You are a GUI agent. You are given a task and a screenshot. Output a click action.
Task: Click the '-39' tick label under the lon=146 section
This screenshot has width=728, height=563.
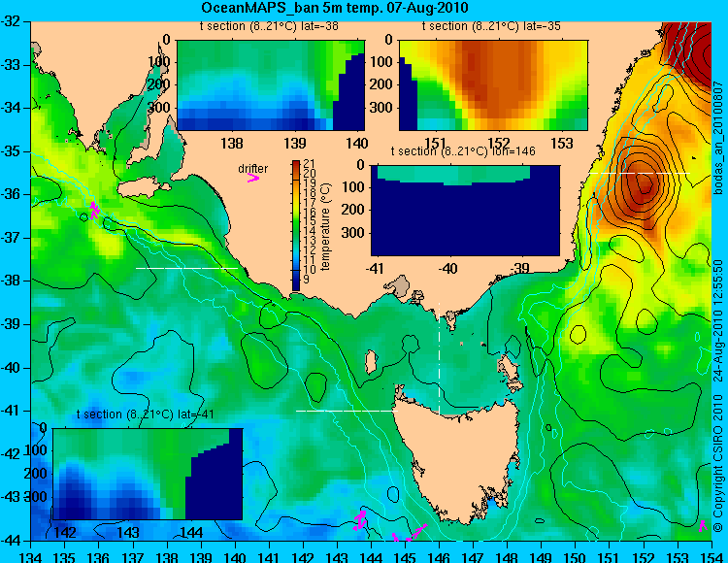tap(519, 268)
